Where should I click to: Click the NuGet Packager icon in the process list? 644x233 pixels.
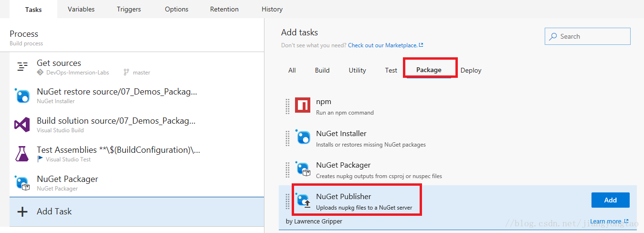point(22,183)
